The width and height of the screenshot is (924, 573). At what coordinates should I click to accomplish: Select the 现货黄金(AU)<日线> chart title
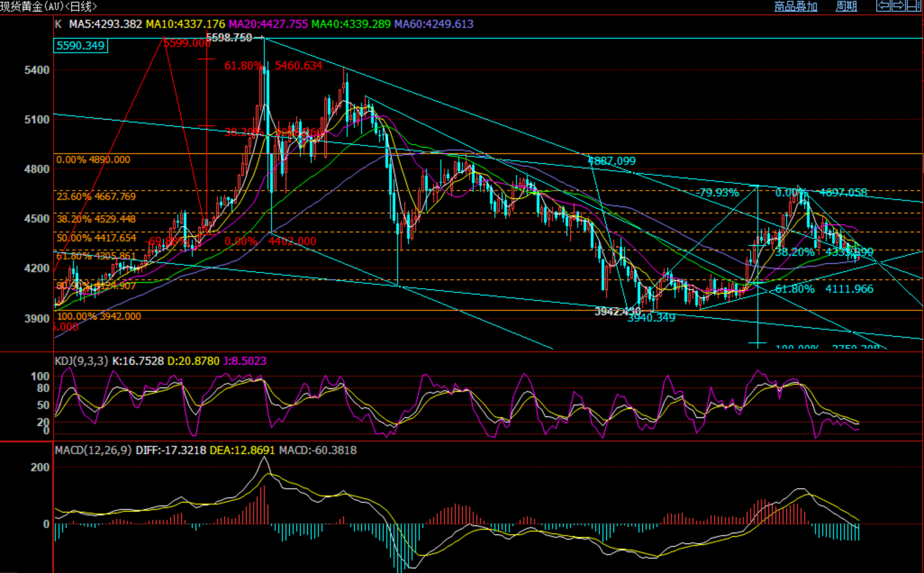tap(48, 7)
